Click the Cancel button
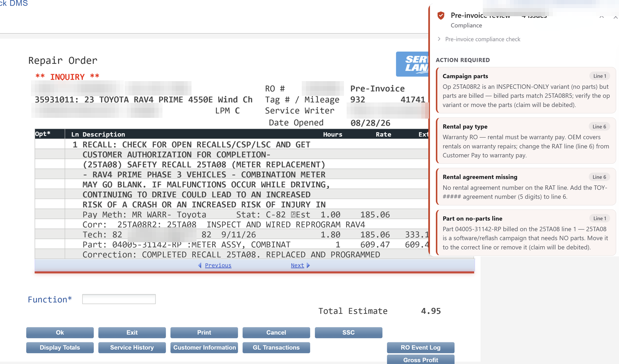This screenshot has height=364, width=619. click(276, 333)
